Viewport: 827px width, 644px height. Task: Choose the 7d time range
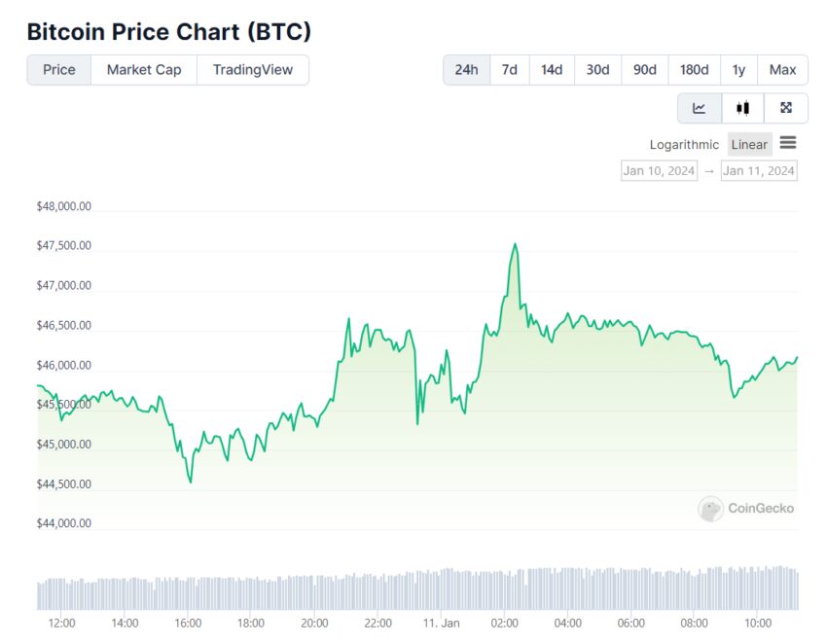[509, 70]
